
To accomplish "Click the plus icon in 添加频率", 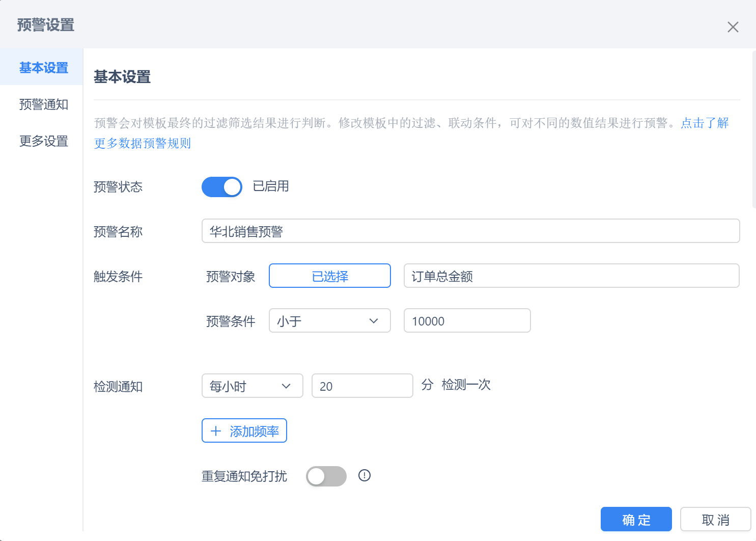I will 216,431.
